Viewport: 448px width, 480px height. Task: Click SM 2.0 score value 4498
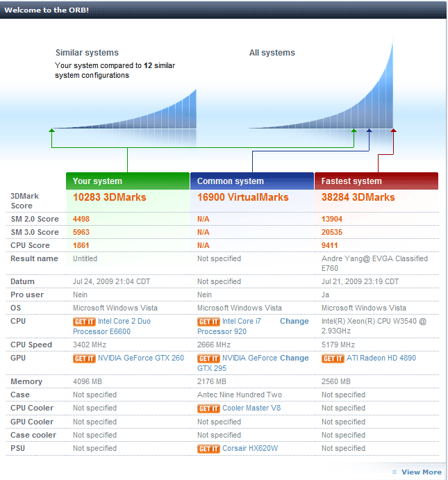click(81, 219)
